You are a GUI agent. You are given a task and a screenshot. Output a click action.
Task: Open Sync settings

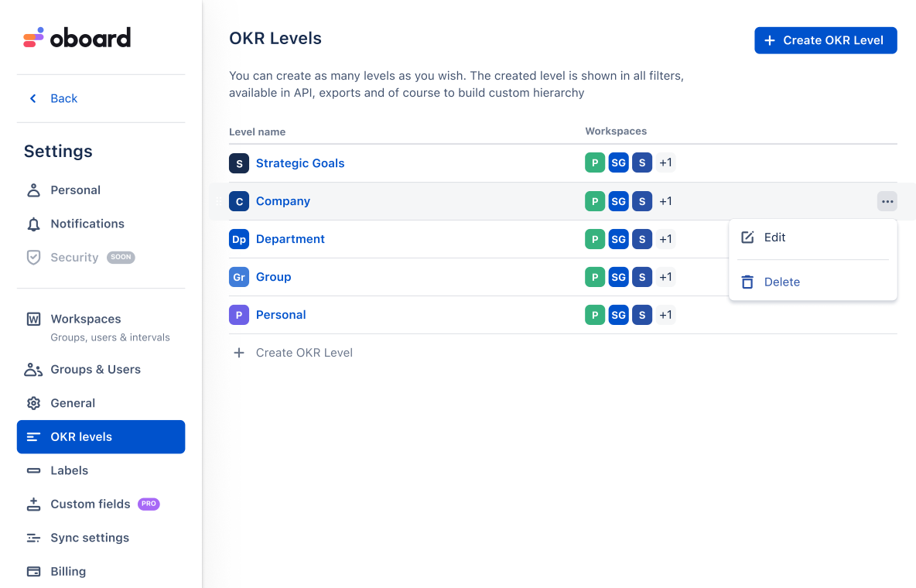coord(90,538)
